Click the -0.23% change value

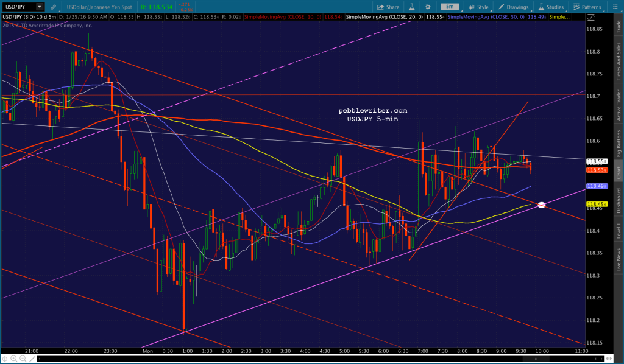point(186,10)
